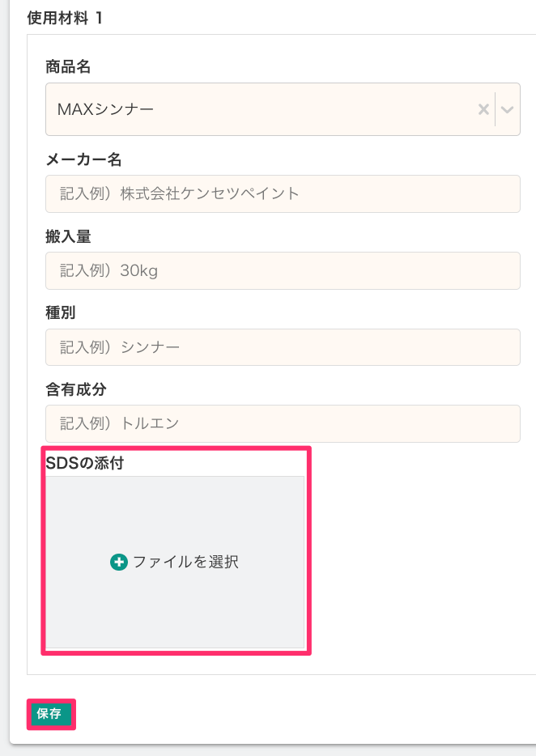Click the ファイルを選択 text link

click(185, 562)
